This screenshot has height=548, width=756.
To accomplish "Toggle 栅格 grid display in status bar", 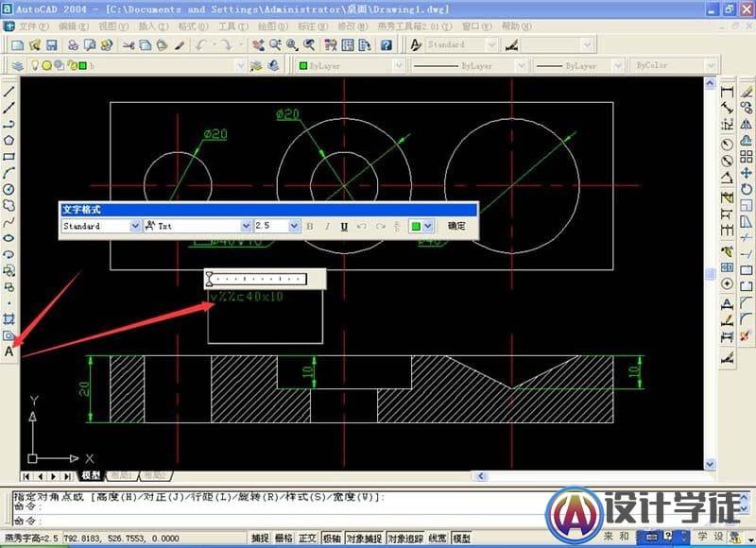I will click(x=283, y=539).
